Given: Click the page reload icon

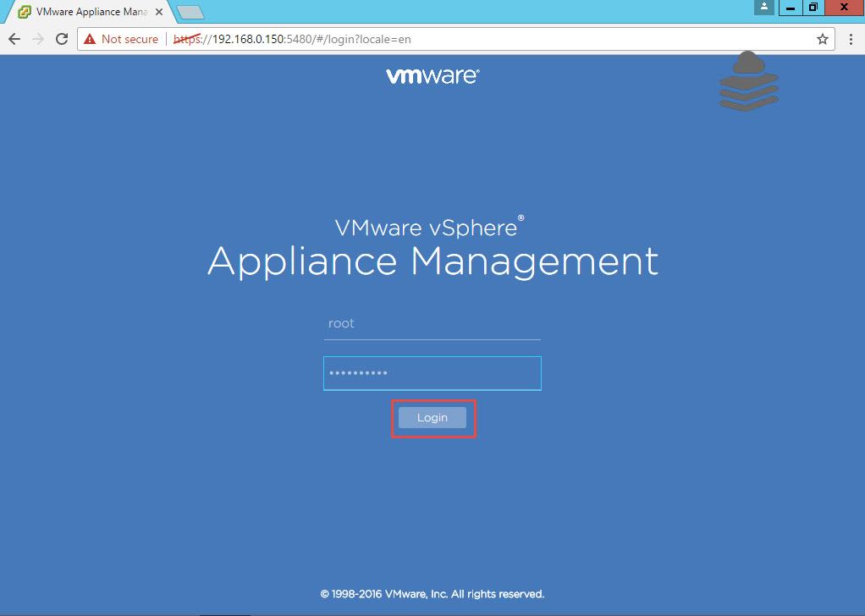Looking at the screenshot, I should tap(60, 39).
